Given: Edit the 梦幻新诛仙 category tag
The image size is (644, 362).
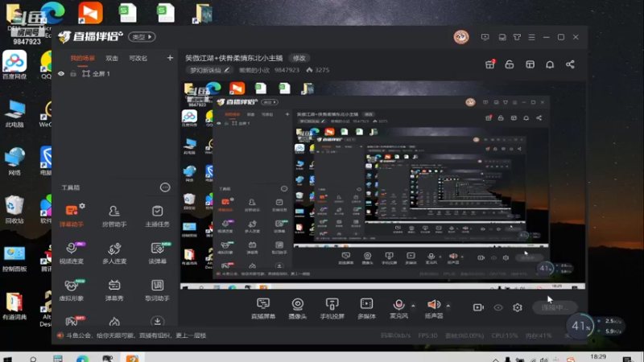Looking at the screenshot, I should pyautogui.click(x=209, y=70).
